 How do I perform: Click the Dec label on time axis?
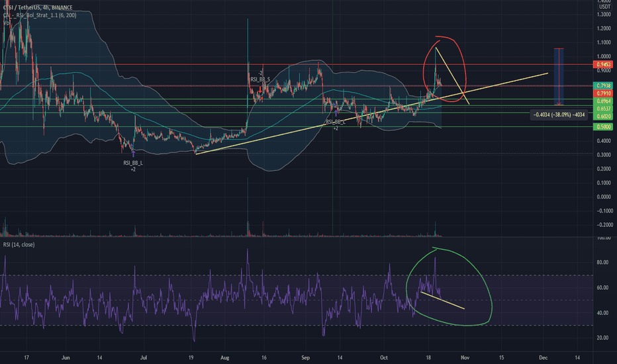coord(544,357)
